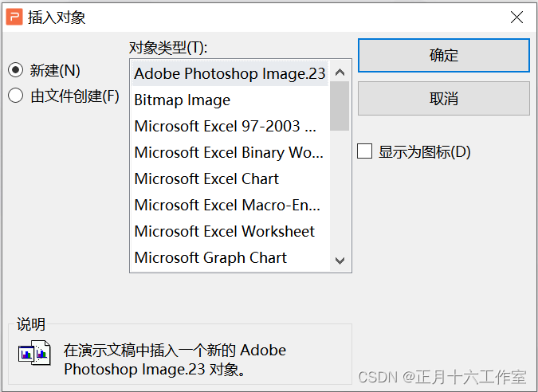
Task: Select Adobe Photoshop Image.23 in the list
Action: click(230, 73)
